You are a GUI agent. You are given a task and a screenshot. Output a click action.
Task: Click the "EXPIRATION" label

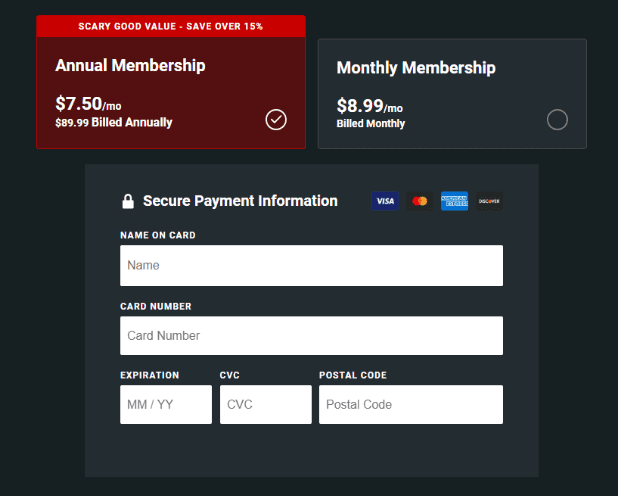[x=149, y=375]
